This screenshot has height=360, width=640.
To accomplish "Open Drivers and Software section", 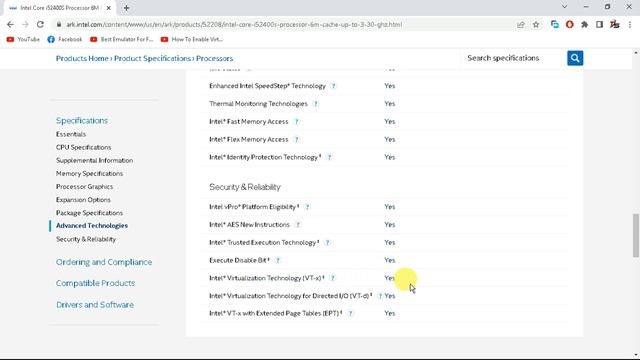I will (x=95, y=304).
